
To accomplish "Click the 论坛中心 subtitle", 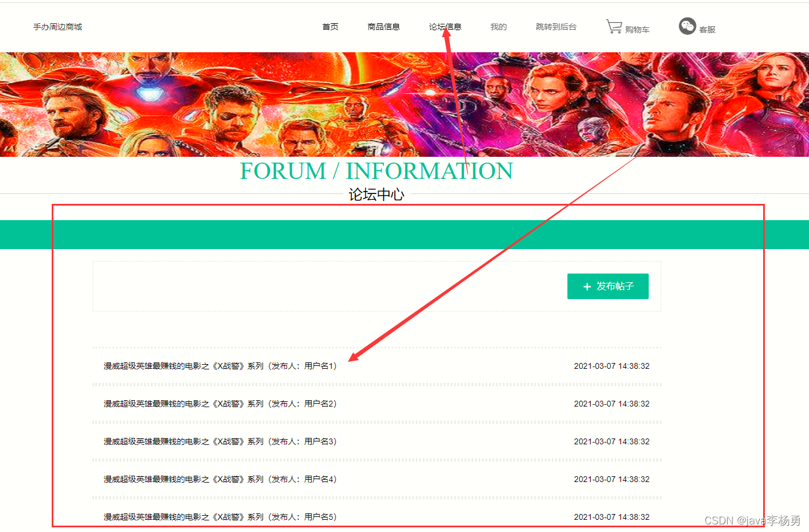I will pyautogui.click(x=376, y=195).
